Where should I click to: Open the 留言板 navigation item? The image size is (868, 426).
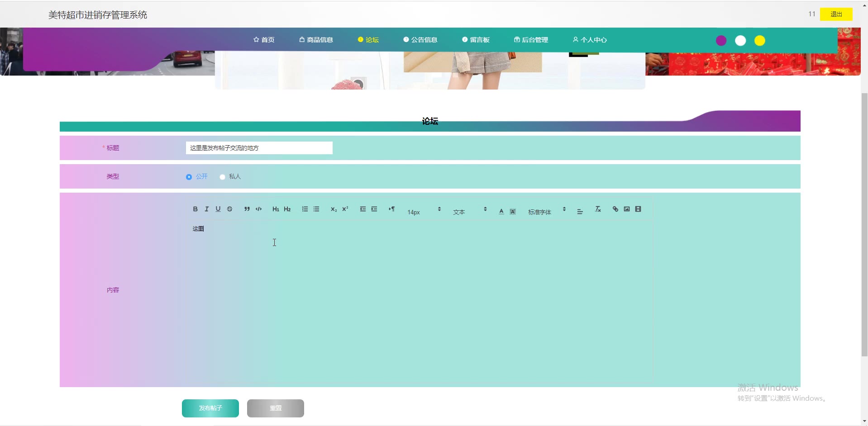pyautogui.click(x=476, y=40)
